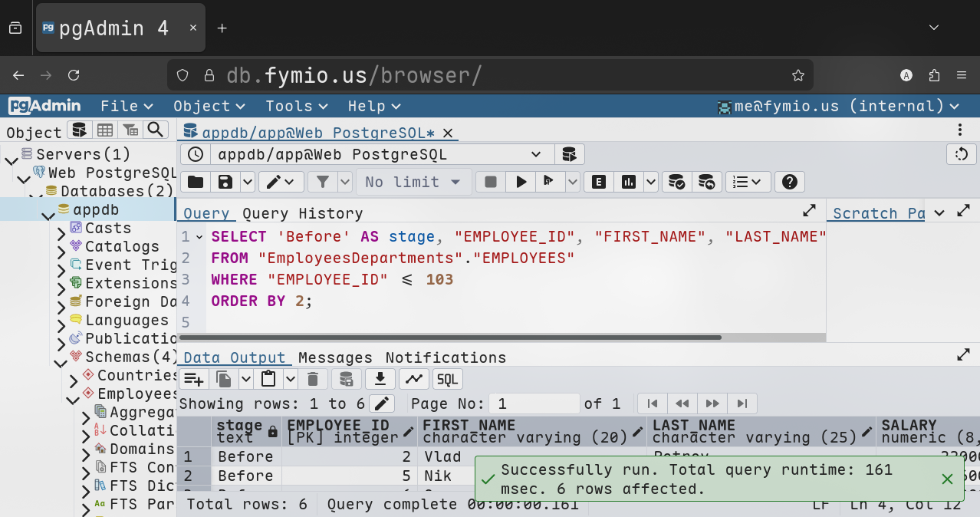The height and width of the screenshot is (517, 980).
Task: Add a new row to results
Action: 193,379
